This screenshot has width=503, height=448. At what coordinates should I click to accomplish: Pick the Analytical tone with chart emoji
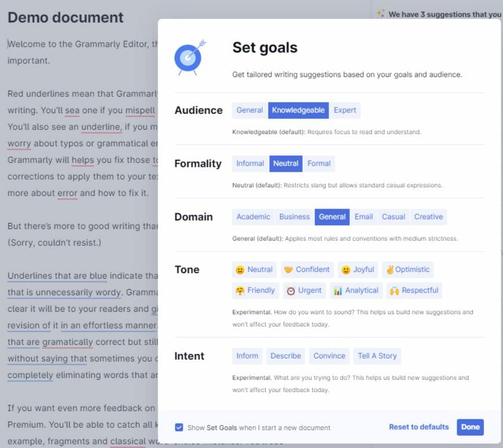[357, 290]
